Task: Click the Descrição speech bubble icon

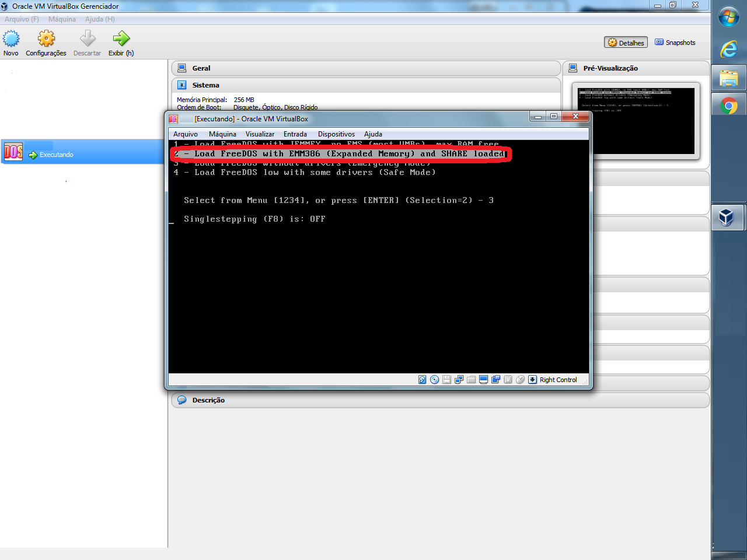Action: point(182,400)
